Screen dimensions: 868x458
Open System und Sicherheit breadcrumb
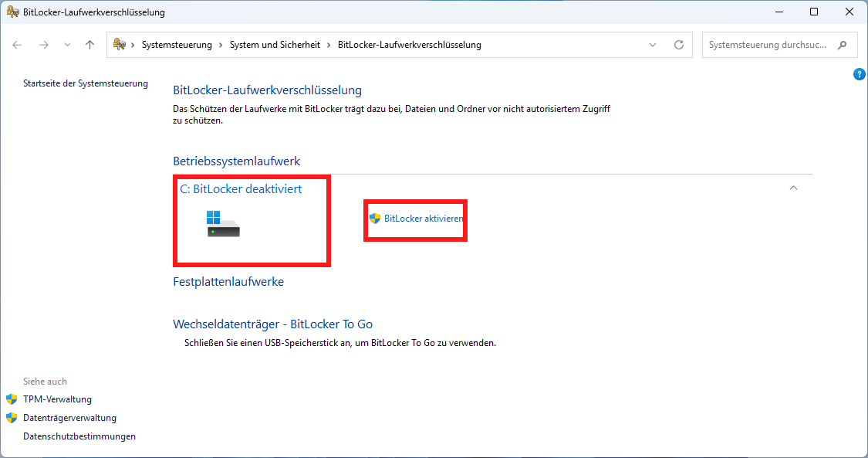pyautogui.click(x=275, y=45)
